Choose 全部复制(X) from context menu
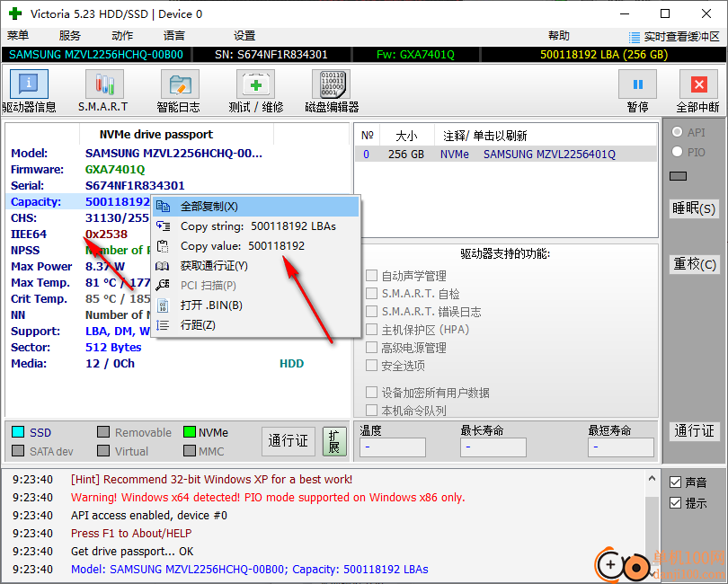Image resolution: width=728 pixels, height=584 pixels. click(x=256, y=206)
